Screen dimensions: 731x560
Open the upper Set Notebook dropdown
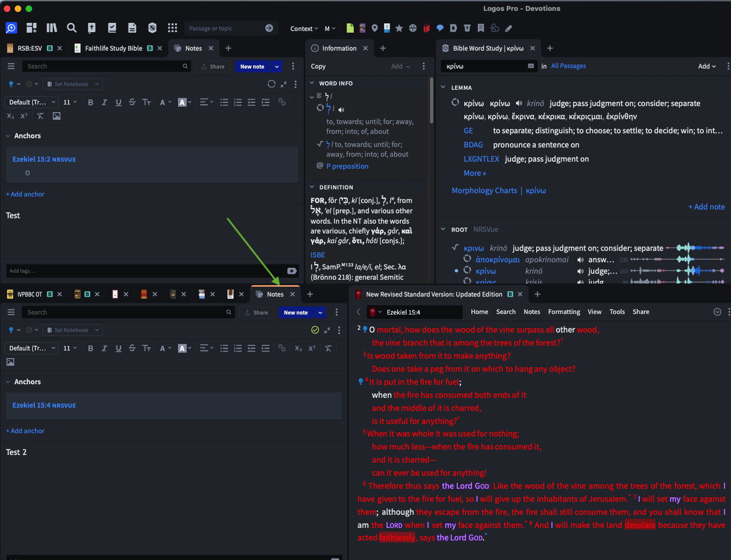72,84
